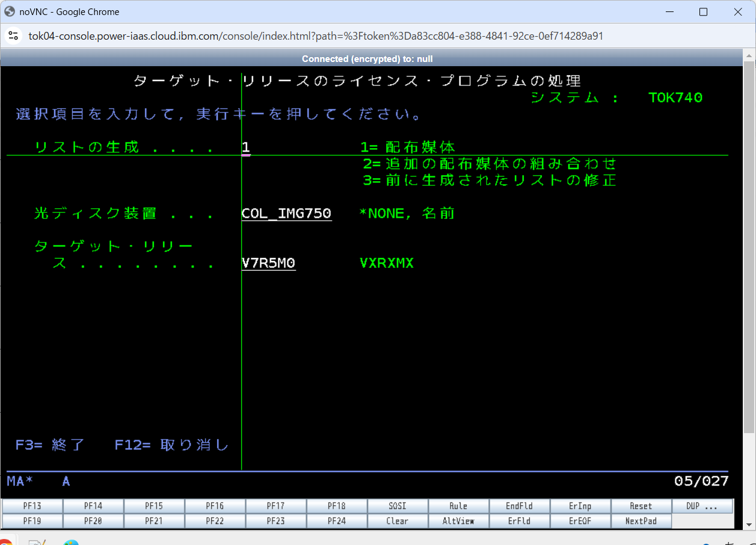Image resolution: width=756 pixels, height=545 pixels.
Task: Click the Chrome site information icon
Action: pyautogui.click(x=13, y=36)
